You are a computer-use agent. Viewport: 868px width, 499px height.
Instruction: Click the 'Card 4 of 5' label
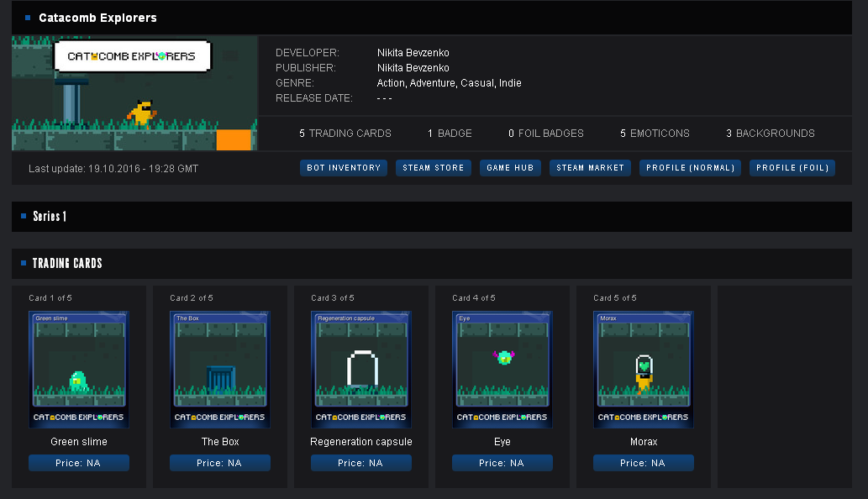pos(474,297)
